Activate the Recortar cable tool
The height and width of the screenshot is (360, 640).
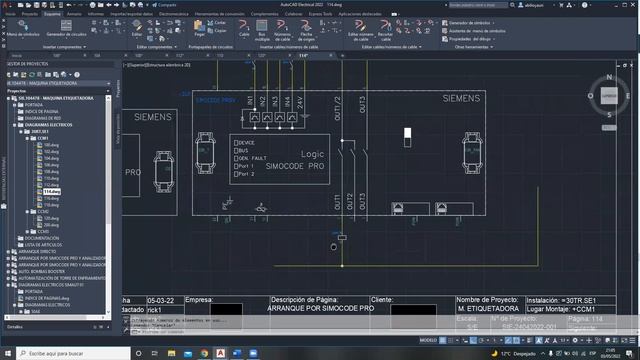(385, 30)
